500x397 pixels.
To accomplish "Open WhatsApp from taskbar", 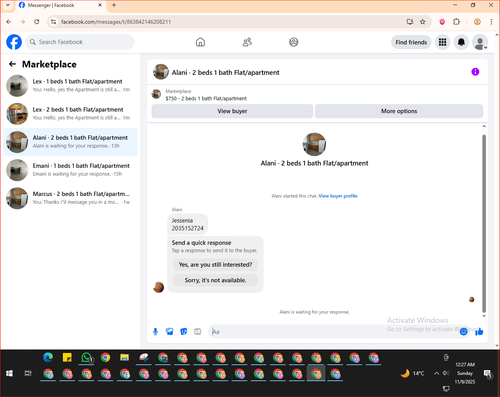I will point(87,358).
